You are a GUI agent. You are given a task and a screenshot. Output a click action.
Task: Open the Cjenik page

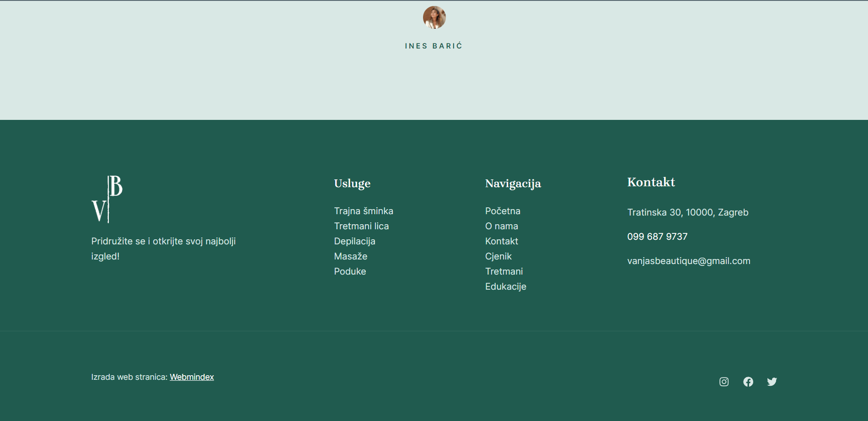[498, 256]
